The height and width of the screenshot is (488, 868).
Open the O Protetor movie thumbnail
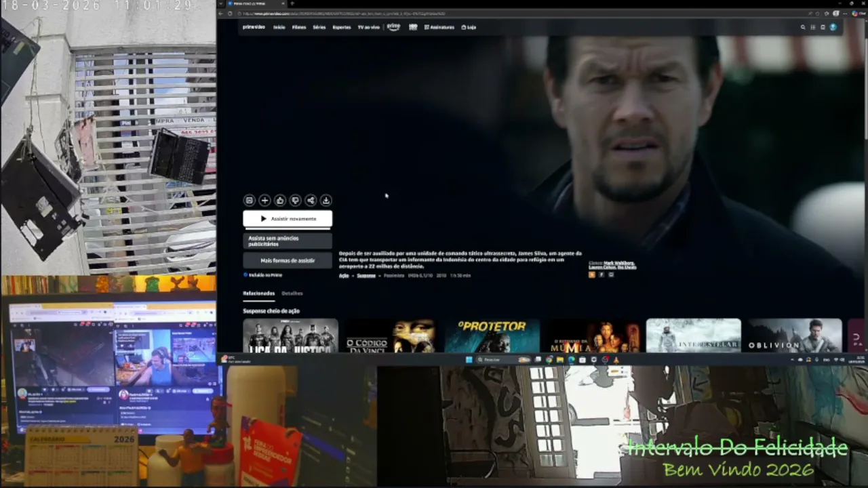[x=492, y=335]
